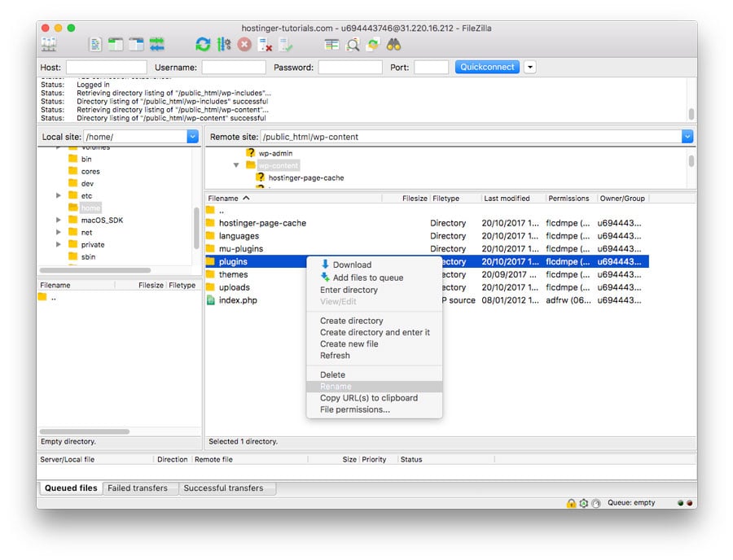Choose Enter directory in context menu
Image resolution: width=733 pixels, height=560 pixels.
point(375,290)
